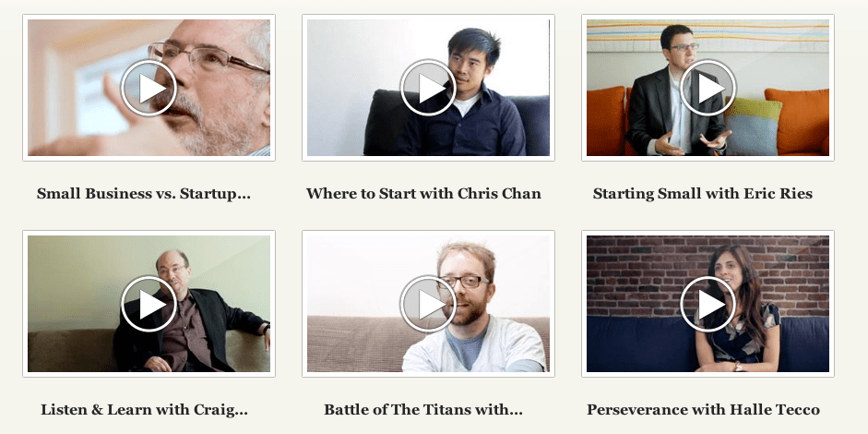
Task: Open the Starting Small with Eric Ries link
Action: point(703,194)
